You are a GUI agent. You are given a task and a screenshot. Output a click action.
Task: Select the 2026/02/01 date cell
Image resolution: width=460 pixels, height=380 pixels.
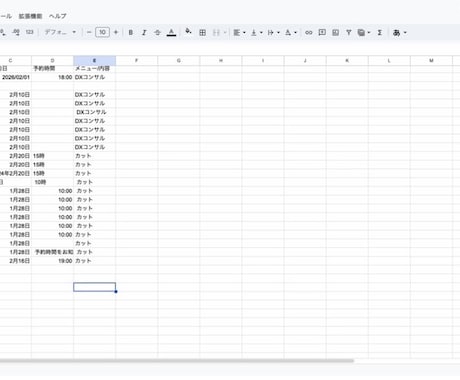(x=16, y=77)
